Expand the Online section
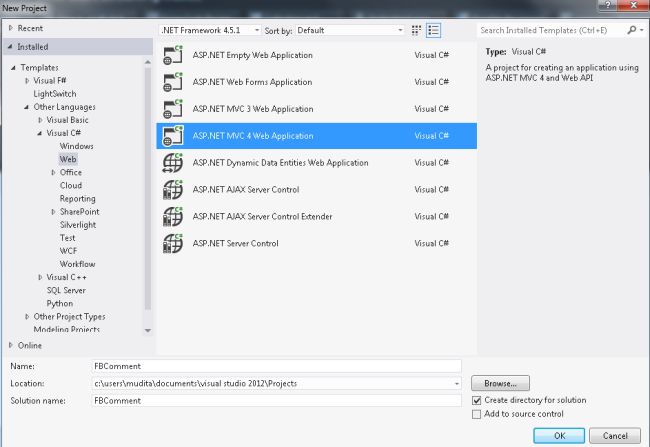650x447 pixels. [11, 345]
